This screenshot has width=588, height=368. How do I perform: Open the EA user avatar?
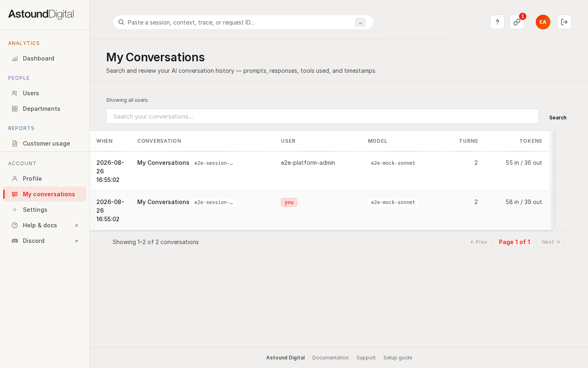click(543, 22)
